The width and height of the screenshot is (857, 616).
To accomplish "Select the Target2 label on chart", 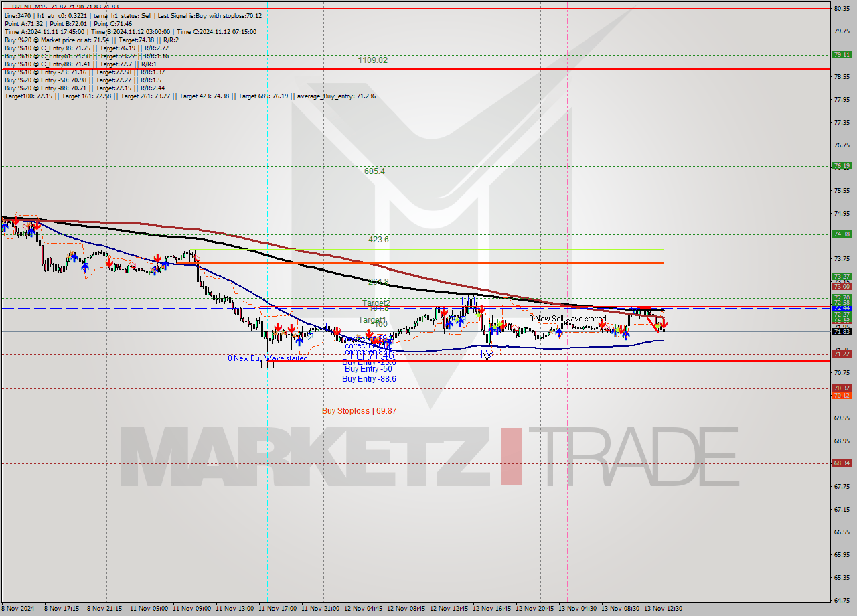I will (376, 303).
